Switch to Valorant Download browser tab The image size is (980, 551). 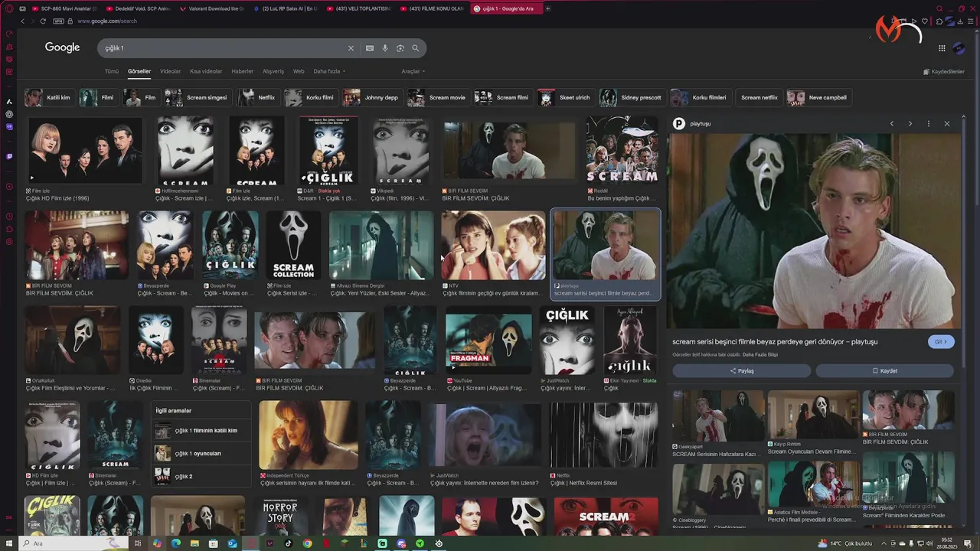211,8
